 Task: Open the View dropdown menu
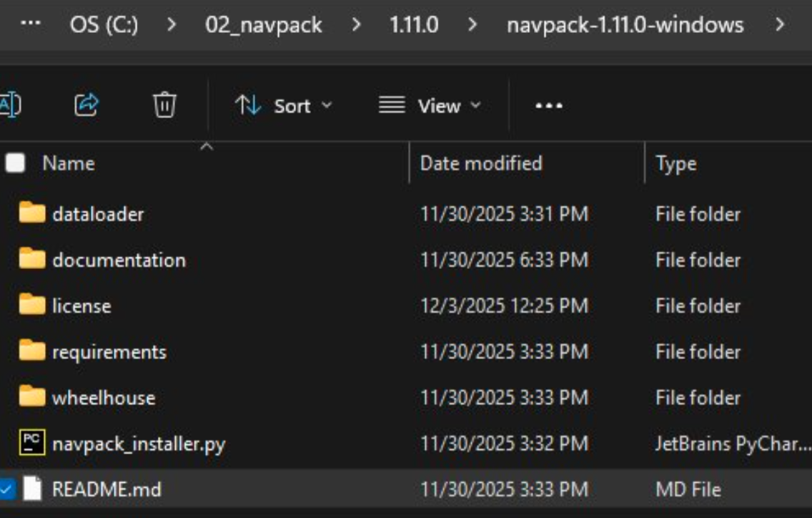pyautogui.click(x=430, y=106)
